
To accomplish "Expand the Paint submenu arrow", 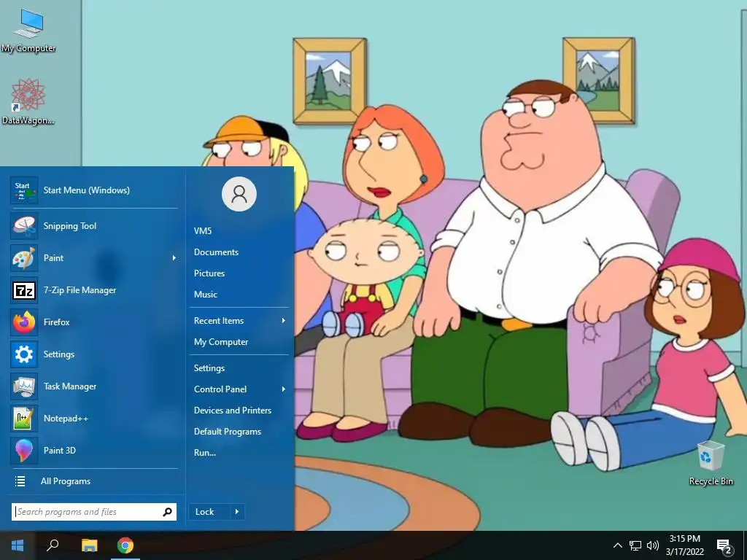I will coord(174,258).
